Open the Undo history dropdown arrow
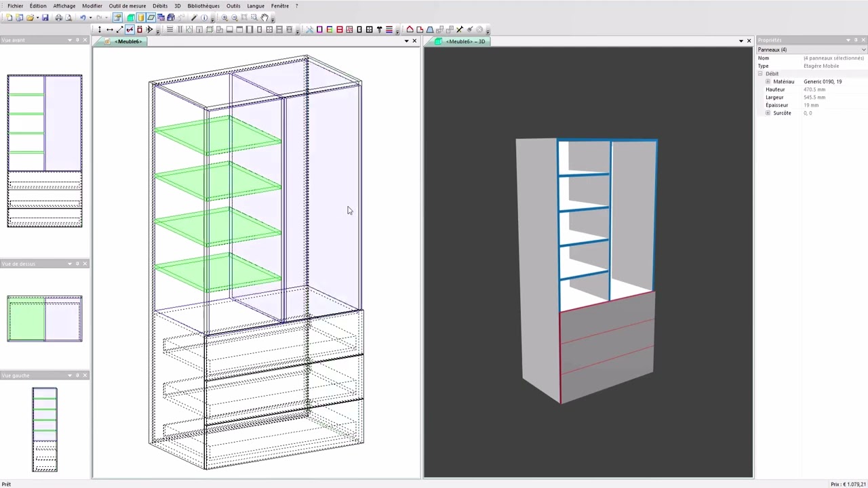868x488 pixels. point(90,18)
